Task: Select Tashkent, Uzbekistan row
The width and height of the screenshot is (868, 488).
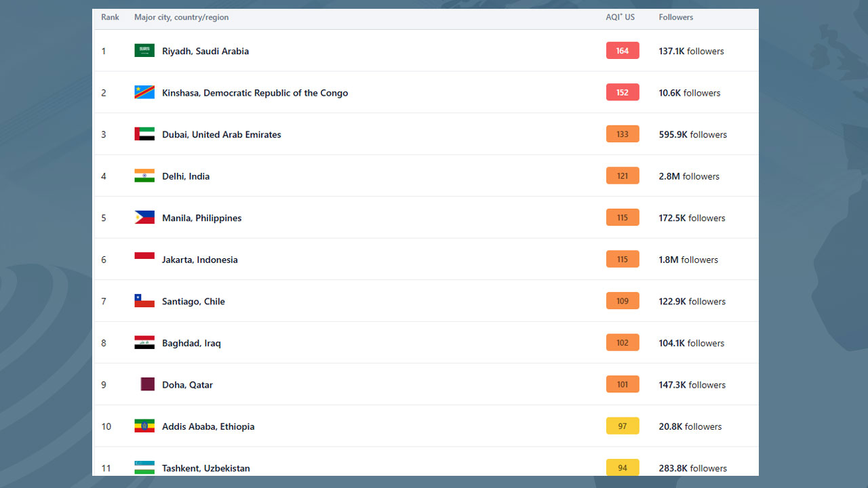Action: coord(205,468)
